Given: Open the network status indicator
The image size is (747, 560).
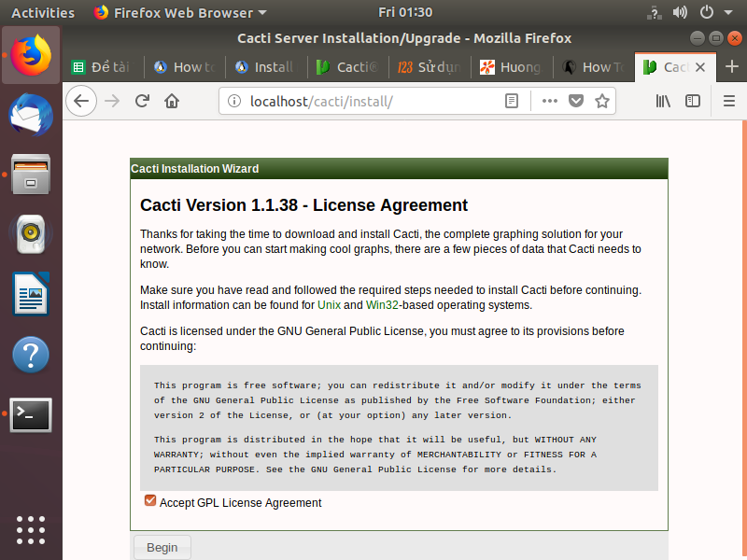Looking at the screenshot, I should coord(655,12).
